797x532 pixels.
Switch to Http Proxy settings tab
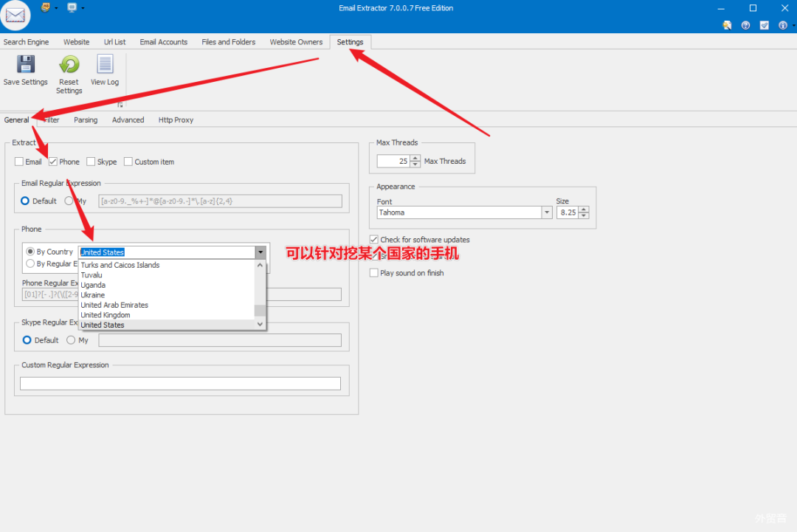176,120
